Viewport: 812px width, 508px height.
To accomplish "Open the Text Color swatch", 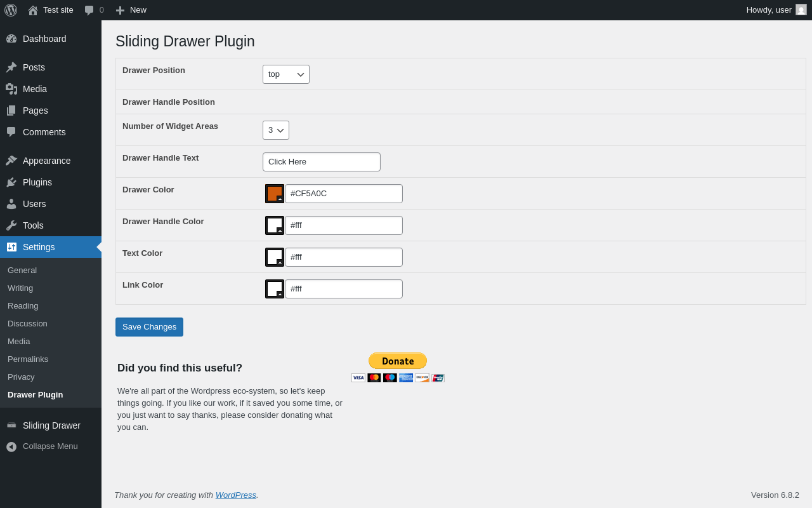I will [x=275, y=257].
